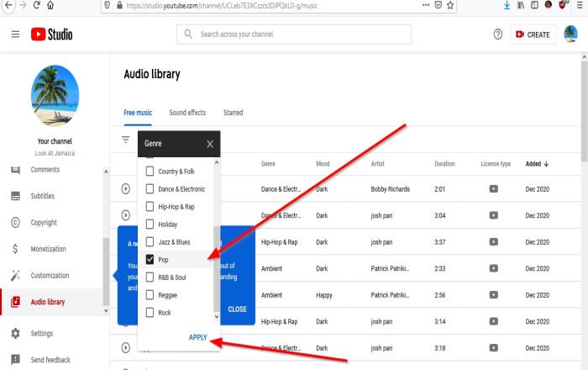Viewport: 588px width, 370px height.
Task: Check the Jazz & Blues genre
Action: [150, 241]
